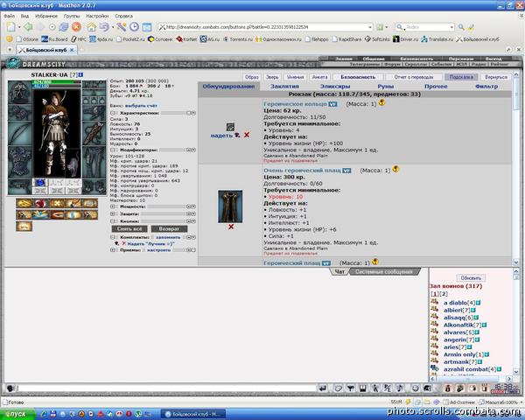Click the yellow gift icon next to Очень геройческий плащ
The image size is (525, 420).
395,169
